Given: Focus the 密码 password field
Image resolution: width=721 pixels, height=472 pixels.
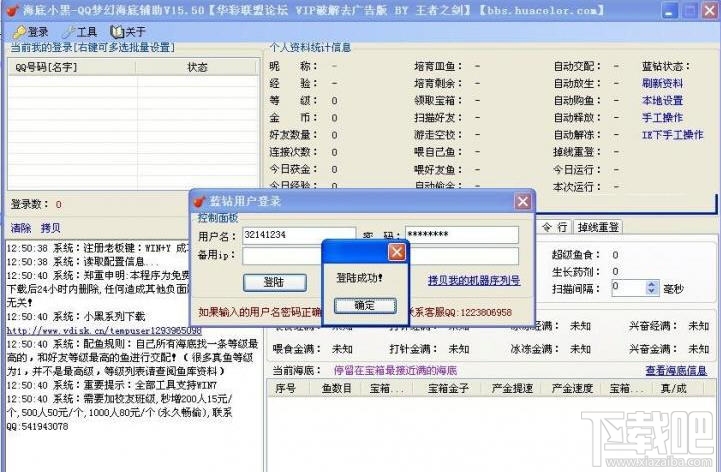Looking at the screenshot, I should pyautogui.click(x=462, y=235).
